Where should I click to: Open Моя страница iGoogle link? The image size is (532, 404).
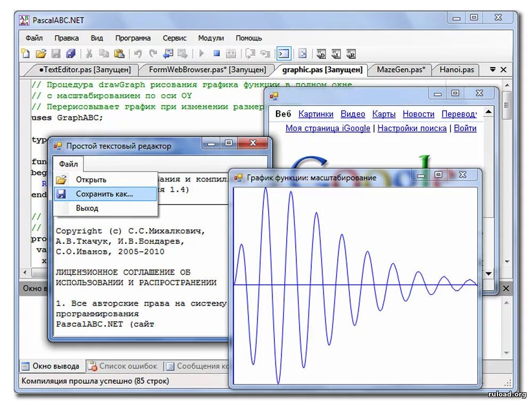click(328, 128)
